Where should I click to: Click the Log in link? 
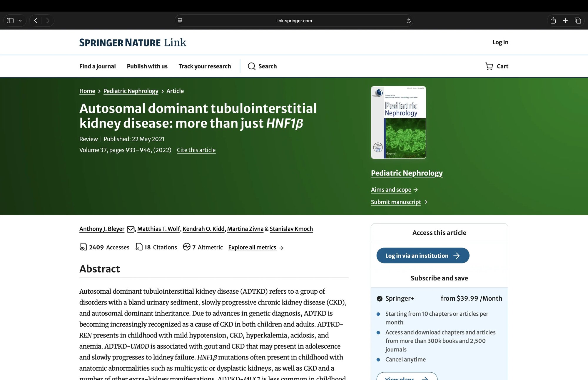[x=500, y=42]
